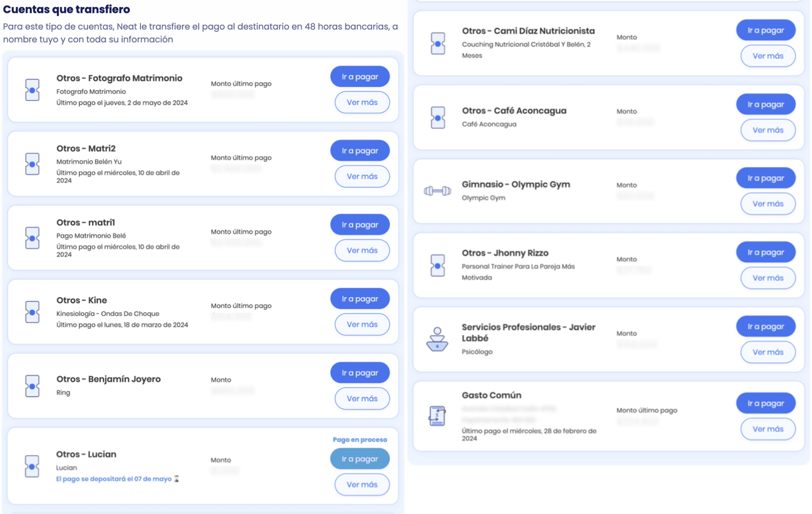Click 'Último pago el jueves, 2 de mayo de 2024'

coord(122,102)
